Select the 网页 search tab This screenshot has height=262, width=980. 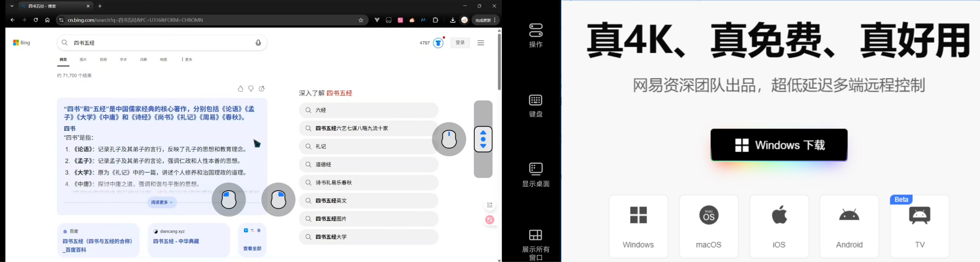pos(63,60)
